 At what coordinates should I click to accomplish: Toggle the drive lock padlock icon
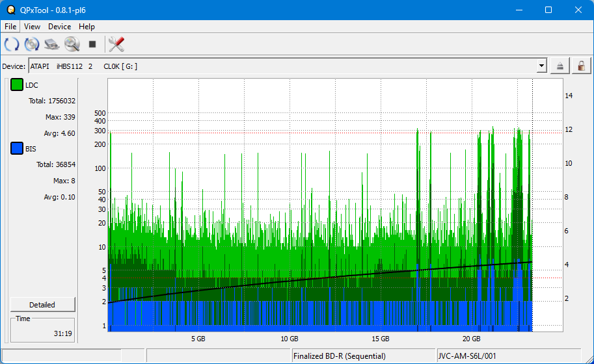[x=581, y=66]
